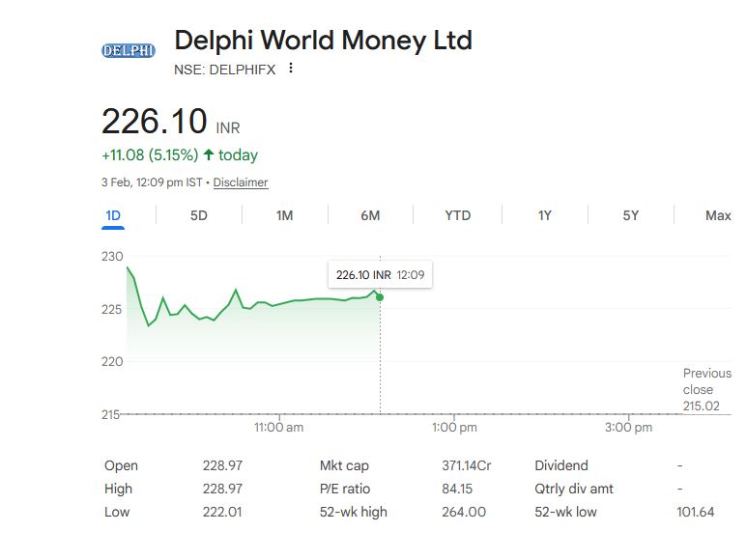Viewport: 747px width, 560px height.
Task: Click the 11:00 am axis label
Action: tap(278, 427)
